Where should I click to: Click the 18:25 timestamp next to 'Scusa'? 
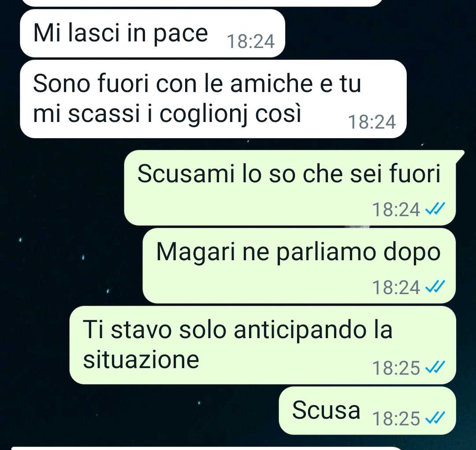click(x=396, y=419)
